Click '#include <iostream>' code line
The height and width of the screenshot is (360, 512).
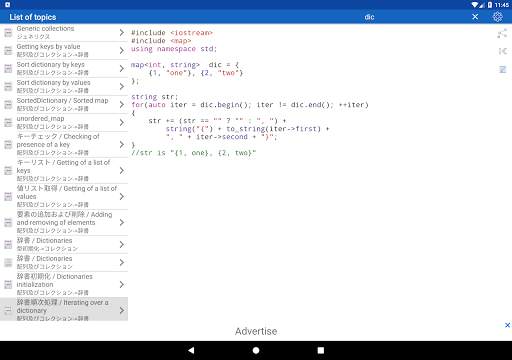pos(172,33)
